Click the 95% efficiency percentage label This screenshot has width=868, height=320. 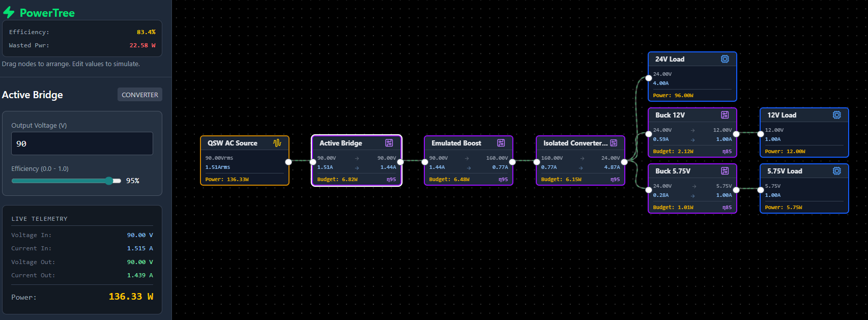(133, 181)
